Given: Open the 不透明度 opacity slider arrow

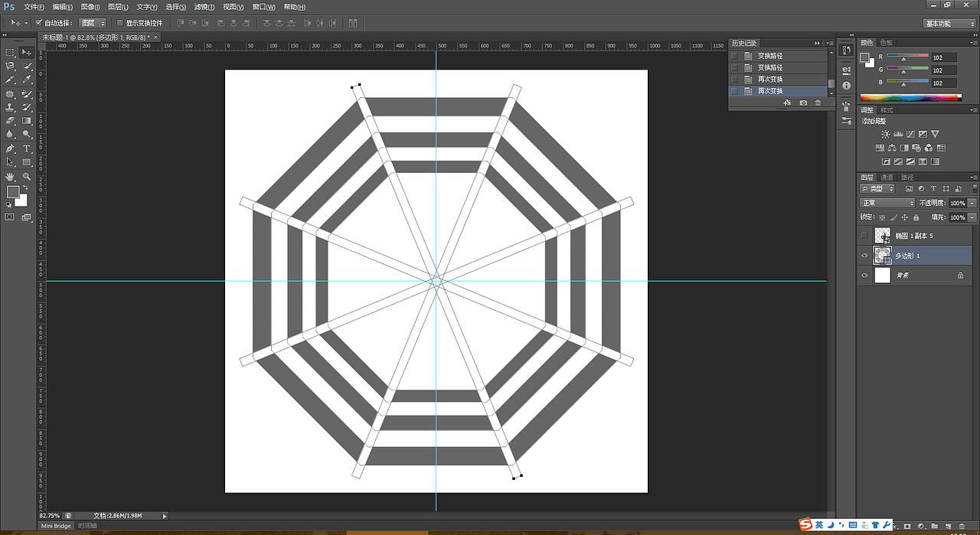Looking at the screenshot, I should pos(972,203).
